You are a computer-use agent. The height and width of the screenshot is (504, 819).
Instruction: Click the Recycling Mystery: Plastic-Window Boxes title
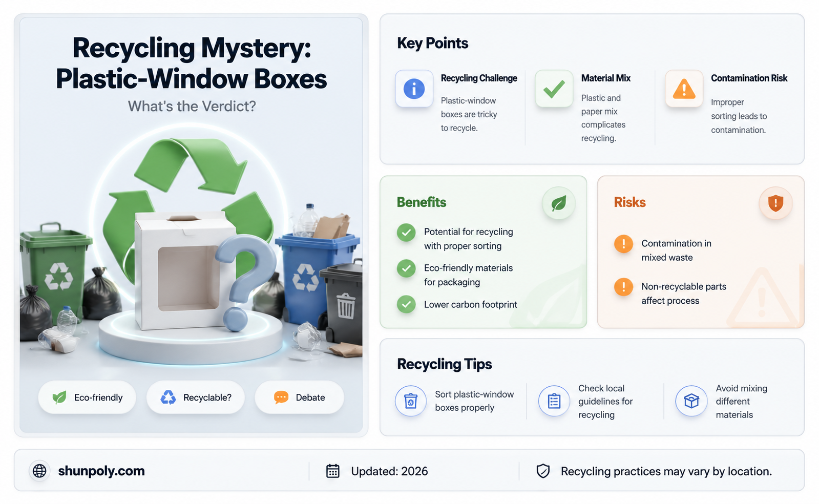point(191,63)
